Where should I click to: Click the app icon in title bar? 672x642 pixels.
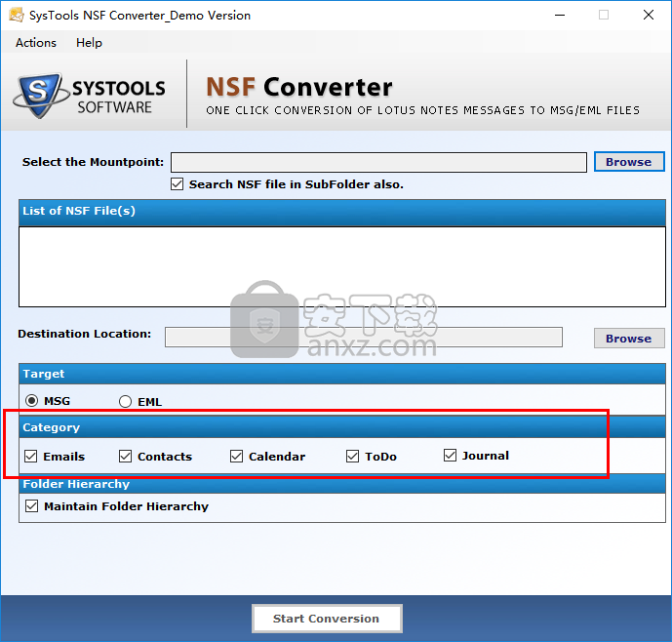pyautogui.click(x=17, y=15)
